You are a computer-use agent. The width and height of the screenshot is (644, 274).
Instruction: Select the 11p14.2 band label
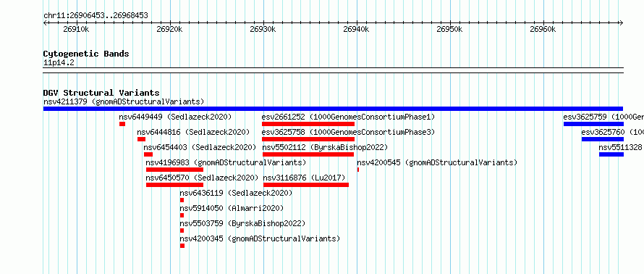click(59, 62)
